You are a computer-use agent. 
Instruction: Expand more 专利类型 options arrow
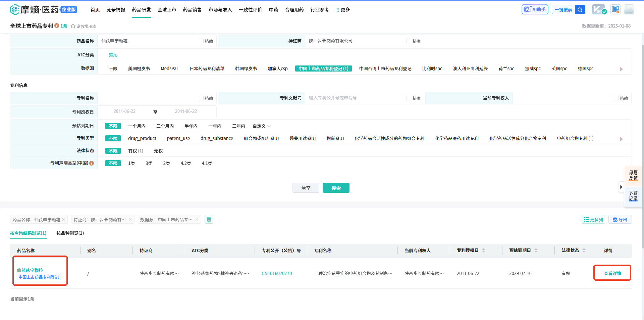coord(621,139)
